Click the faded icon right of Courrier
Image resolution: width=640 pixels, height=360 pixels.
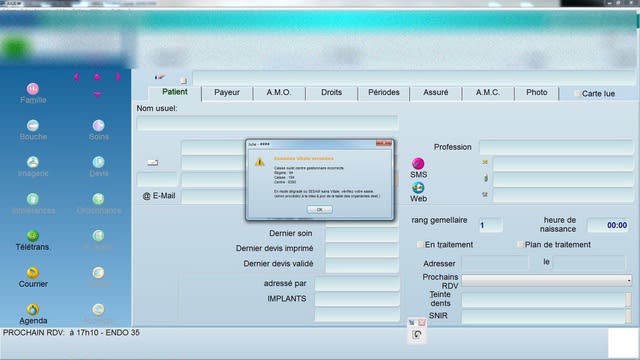pyautogui.click(x=98, y=272)
